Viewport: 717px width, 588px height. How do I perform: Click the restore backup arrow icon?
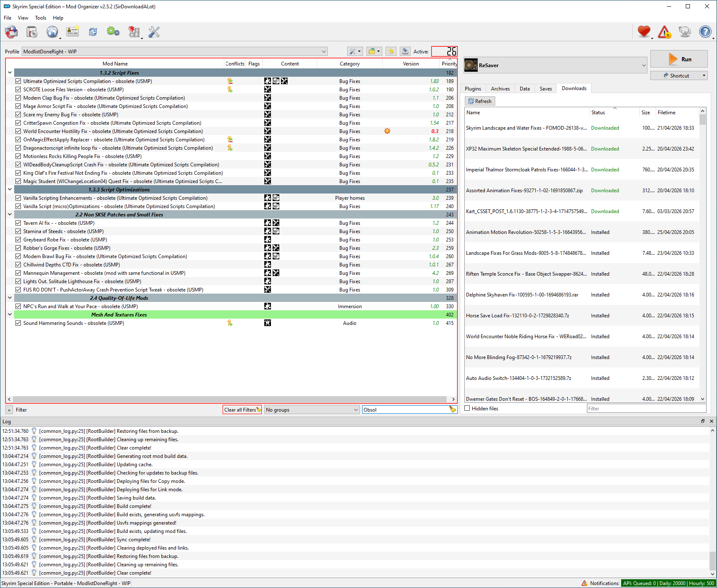click(x=391, y=51)
